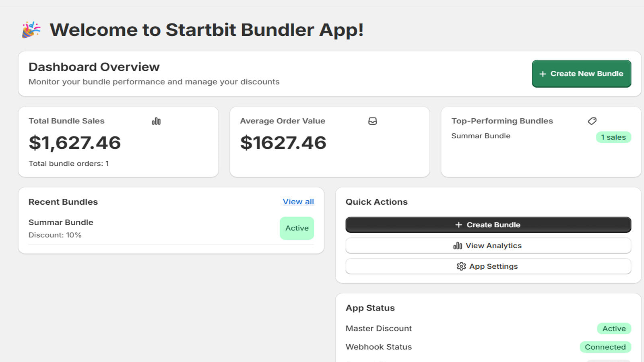Click the Active badge on Summar Bundle
Screen dimensions: 644x362
[297, 228]
